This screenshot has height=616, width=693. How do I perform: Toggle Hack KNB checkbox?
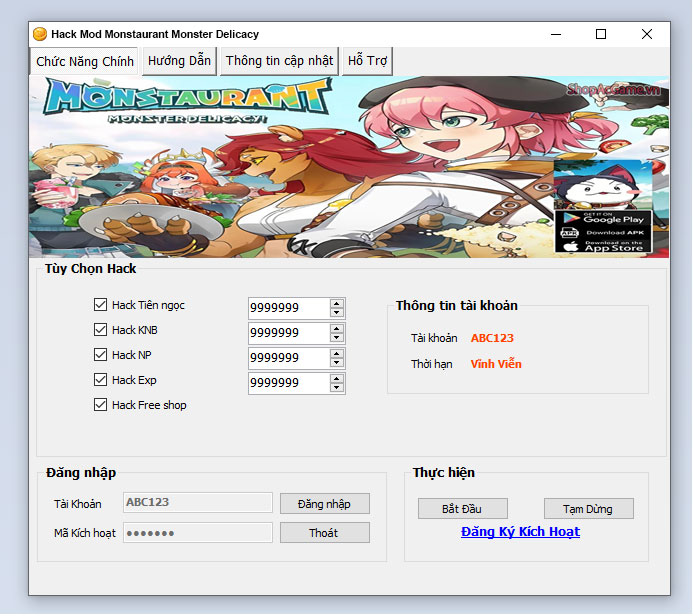tap(100, 330)
